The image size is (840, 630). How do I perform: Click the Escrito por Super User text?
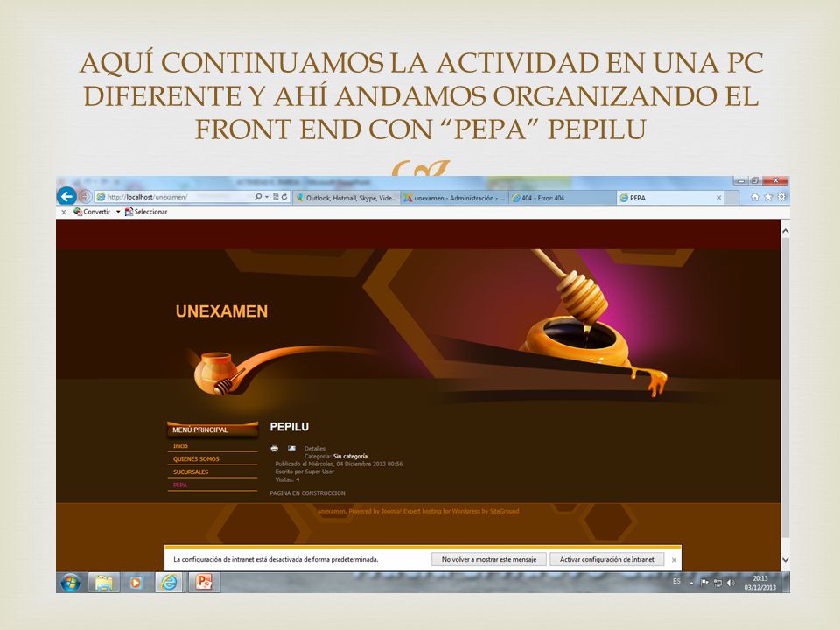(304, 472)
